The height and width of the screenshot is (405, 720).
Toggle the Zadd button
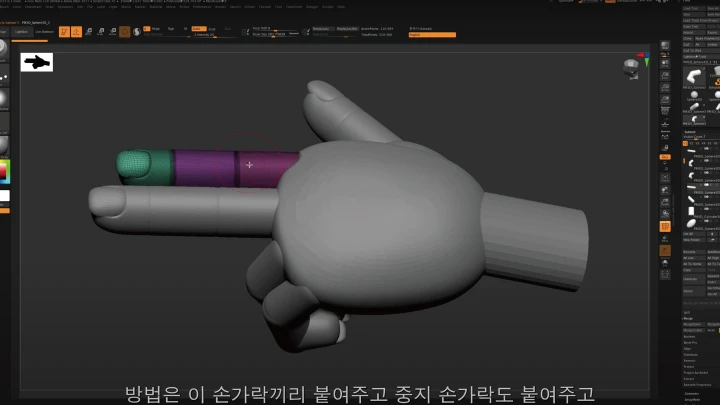(199, 28)
